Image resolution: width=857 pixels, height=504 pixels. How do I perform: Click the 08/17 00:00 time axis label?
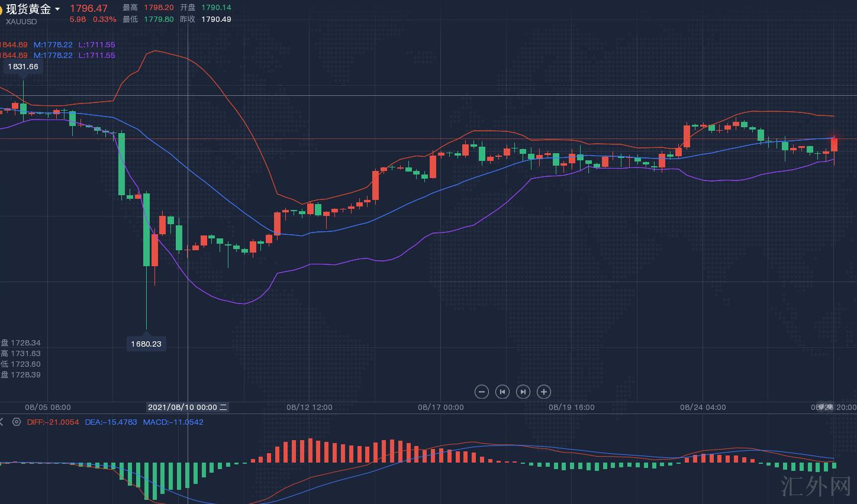pyautogui.click(x=441, y=407)
